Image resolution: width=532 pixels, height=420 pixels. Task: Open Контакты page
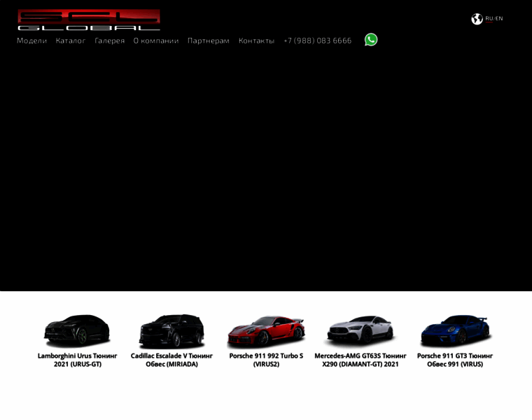click(x=256, y=41)
